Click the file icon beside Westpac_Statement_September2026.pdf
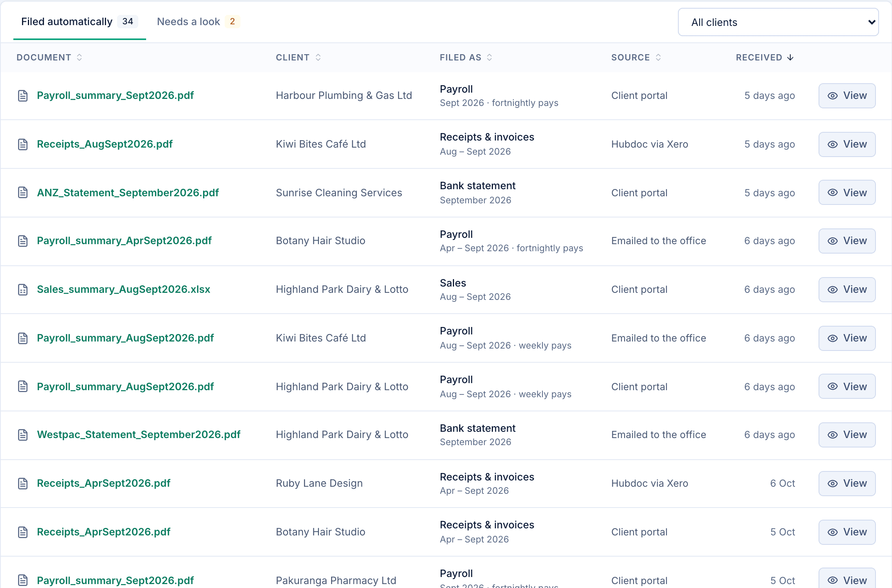Viewport: 892px width, 588px height. coord(23,435)
